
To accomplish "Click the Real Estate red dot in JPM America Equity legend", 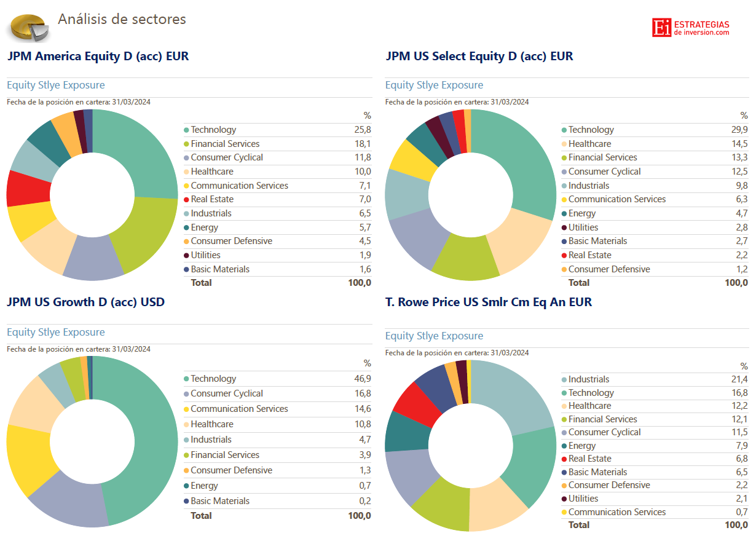I will [x=186, y=200].
